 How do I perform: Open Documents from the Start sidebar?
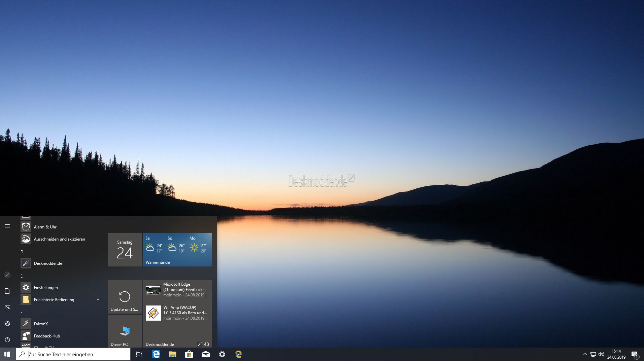tap(7, 291)
